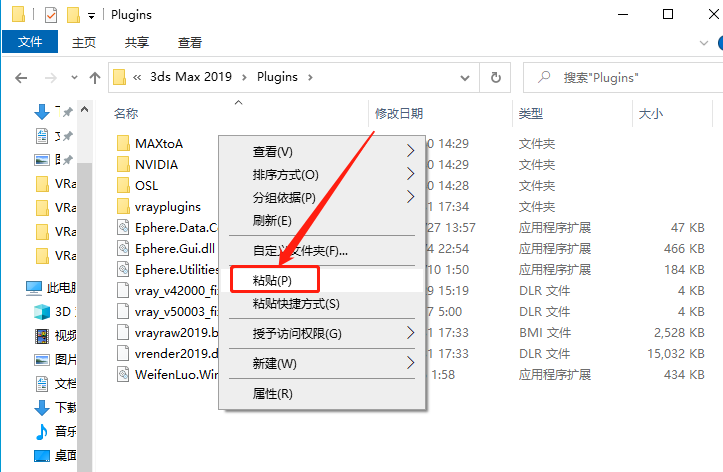
Task: Open the 排序方式(O) submenu
Action: pos(322,174)
